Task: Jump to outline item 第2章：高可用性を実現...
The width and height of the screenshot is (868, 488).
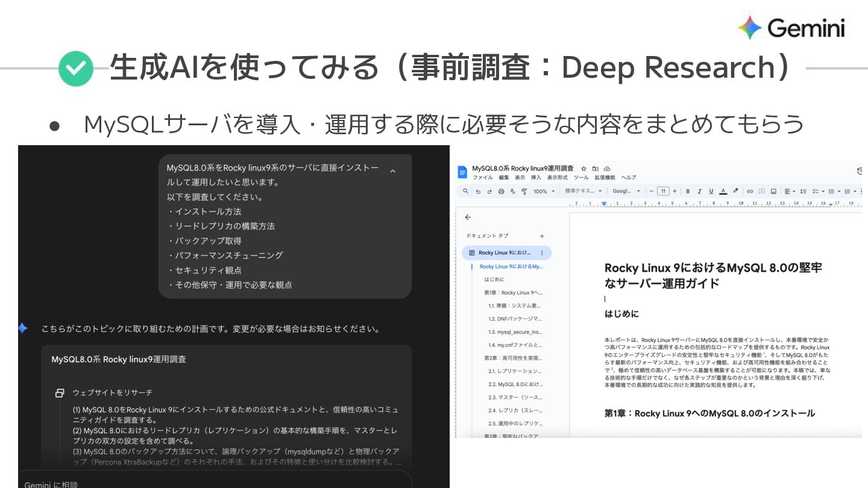Action: click(x=514, y=358)
